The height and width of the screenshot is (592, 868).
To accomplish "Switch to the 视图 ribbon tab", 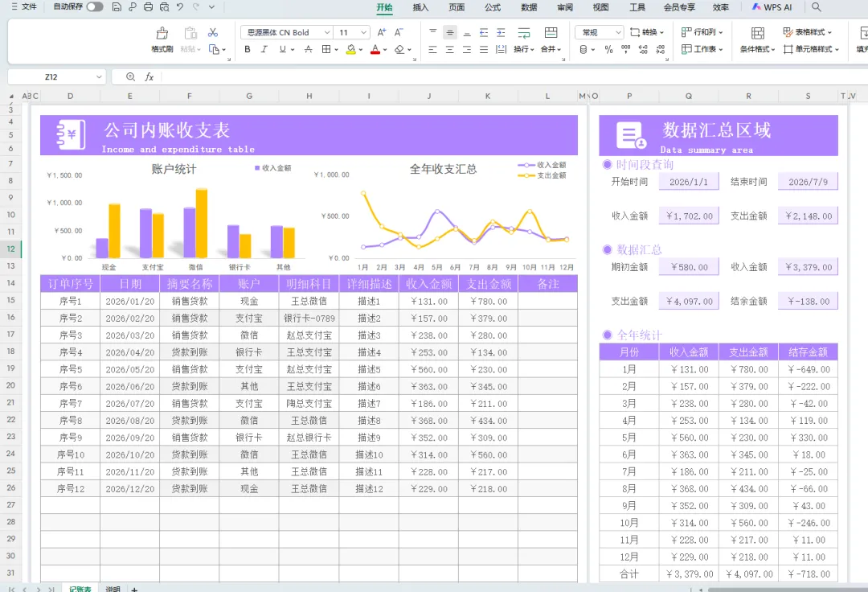I will (x=600, y=7).
